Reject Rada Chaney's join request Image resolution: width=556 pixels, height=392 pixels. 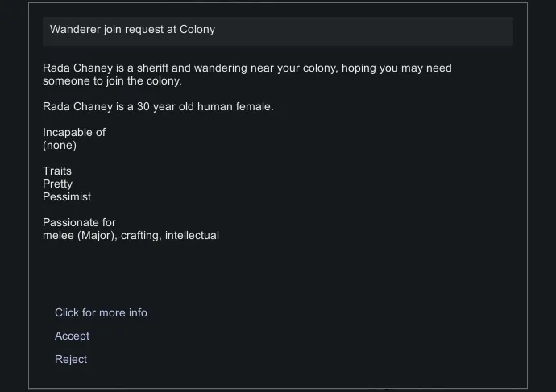71,359
